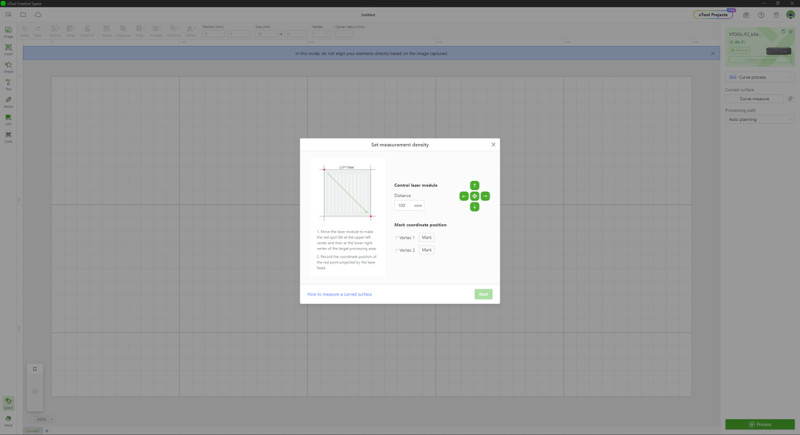The image size is (800, 435).
Task: Activate the Hand pan tool
Action: pyautogui.click(x=8, y=421)
